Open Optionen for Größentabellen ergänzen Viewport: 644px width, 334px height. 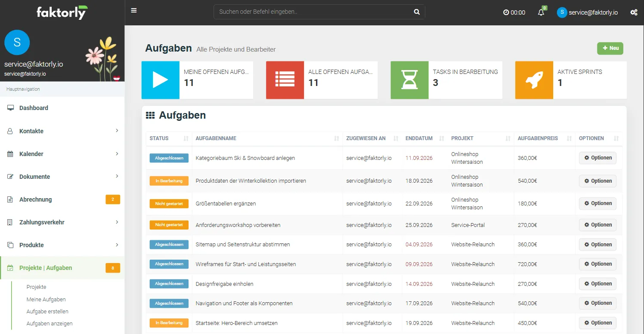point(598,203)
